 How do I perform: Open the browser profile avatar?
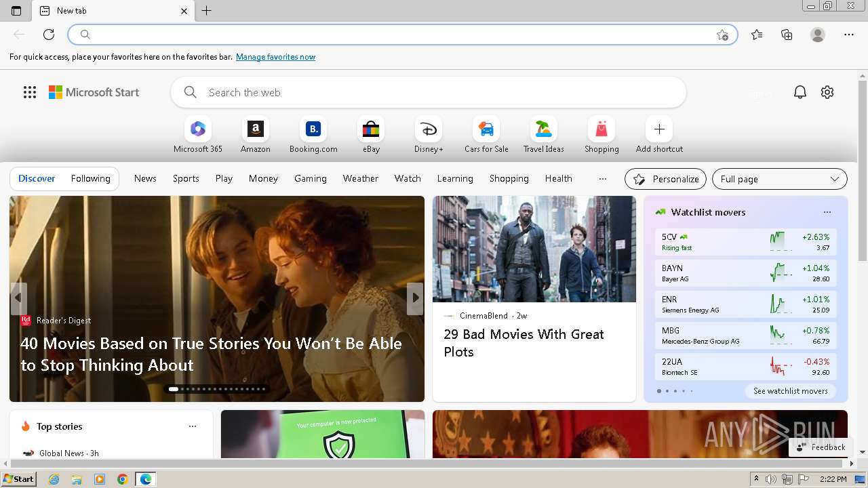tap(818, 35)
